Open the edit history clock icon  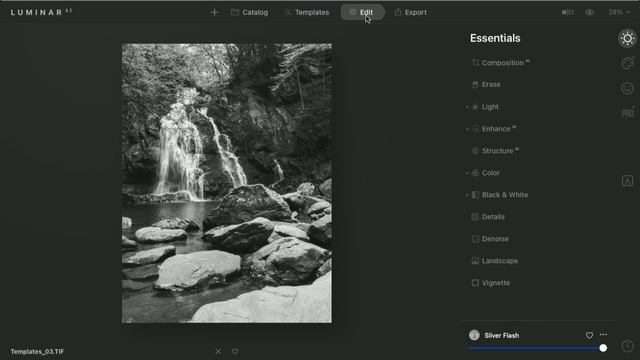(627, 346)
